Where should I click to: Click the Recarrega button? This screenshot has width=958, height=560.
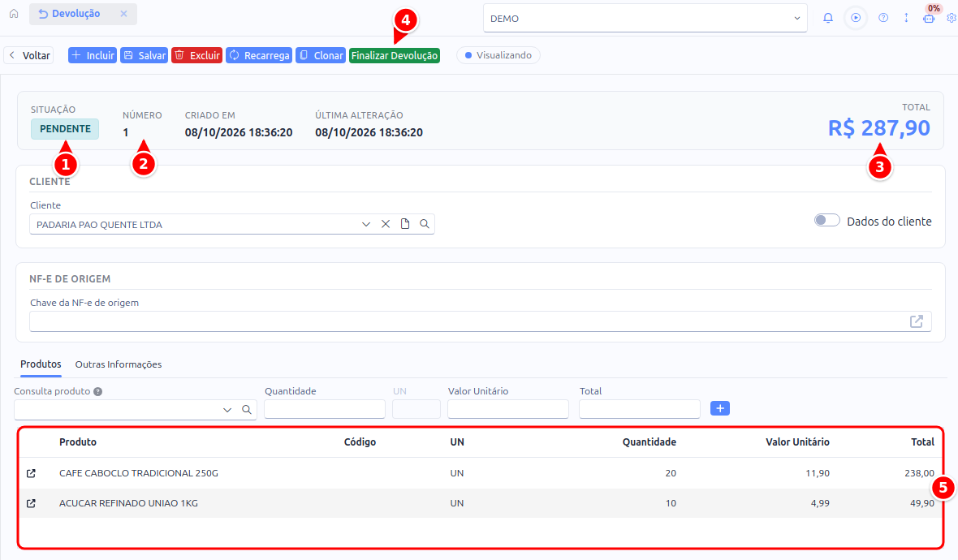pyautogui.click(x=259, y=55)
